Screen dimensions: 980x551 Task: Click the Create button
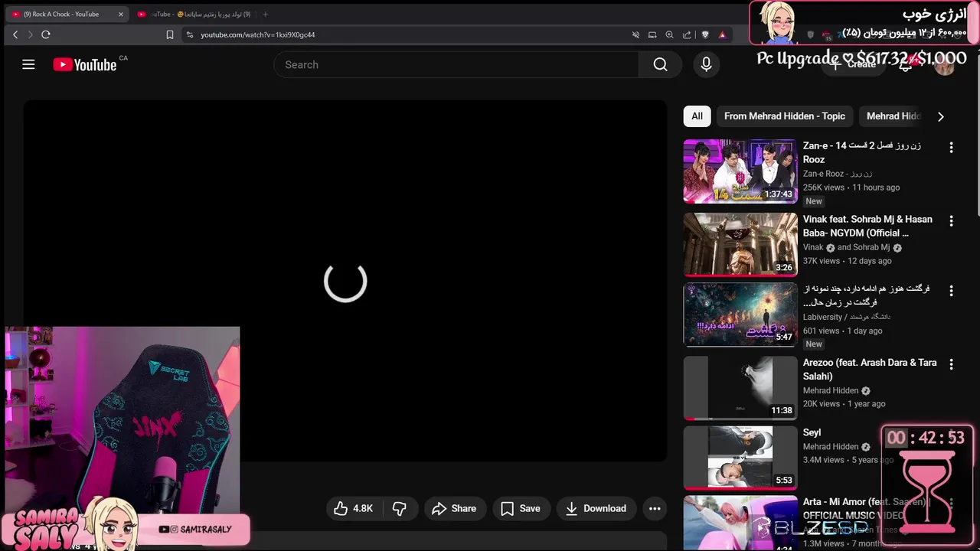coord(853,64)
